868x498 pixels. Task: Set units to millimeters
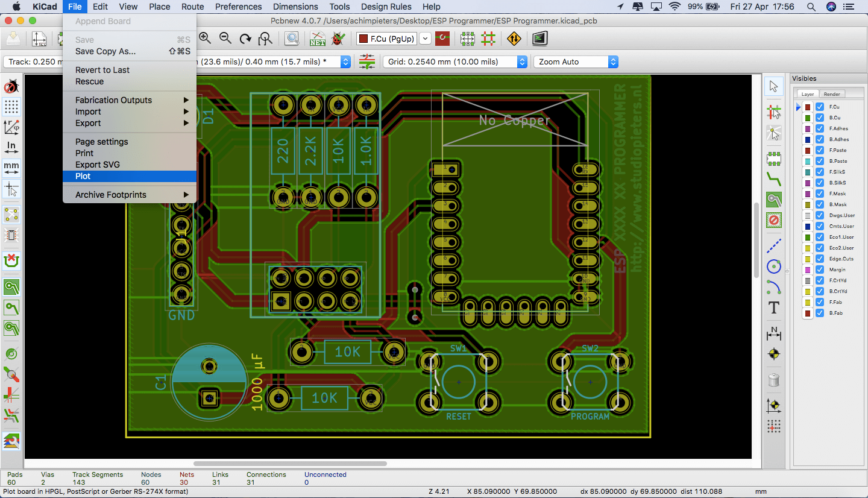(x=11, y=168)
